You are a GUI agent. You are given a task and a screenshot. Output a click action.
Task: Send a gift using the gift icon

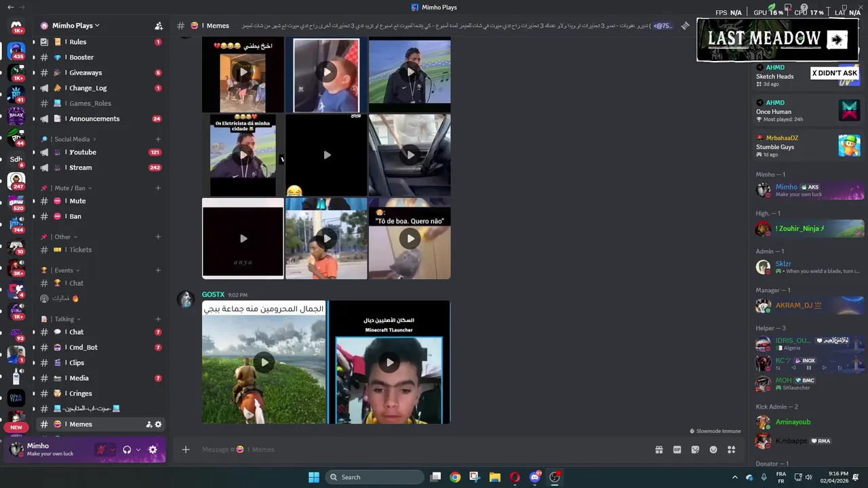tap(658, 449)
